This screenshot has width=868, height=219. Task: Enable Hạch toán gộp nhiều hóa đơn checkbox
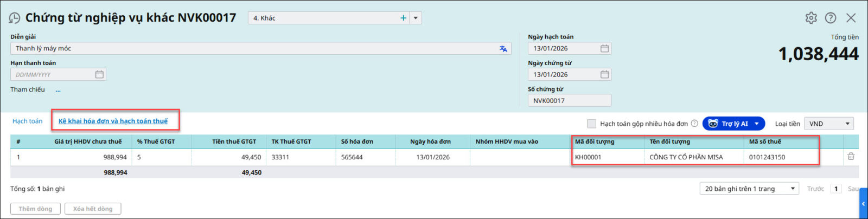591,124
